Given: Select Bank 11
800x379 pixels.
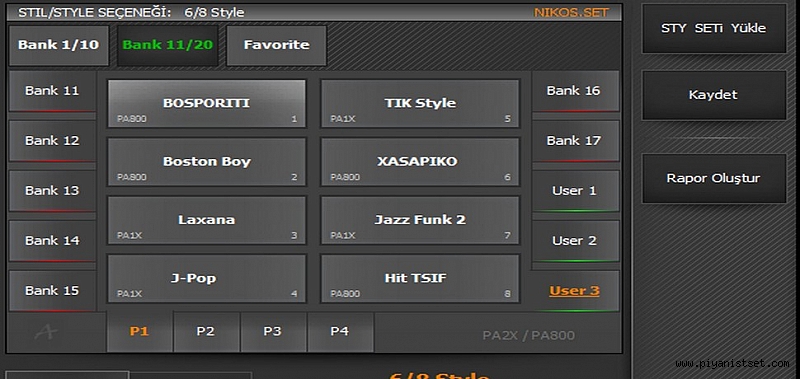Looking at the screenshot, I should [x=52, y=91].
